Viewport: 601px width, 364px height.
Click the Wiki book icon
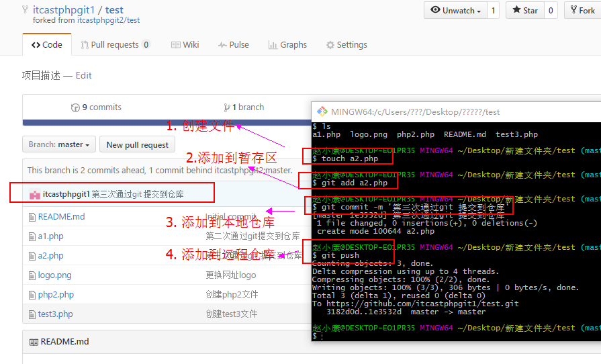click(x=175, y=45)
